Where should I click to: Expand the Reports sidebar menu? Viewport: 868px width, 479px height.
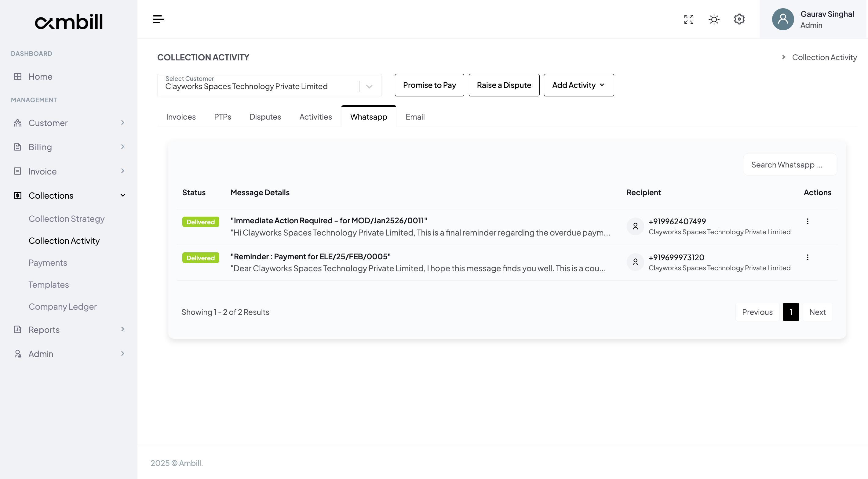point(123,329)
